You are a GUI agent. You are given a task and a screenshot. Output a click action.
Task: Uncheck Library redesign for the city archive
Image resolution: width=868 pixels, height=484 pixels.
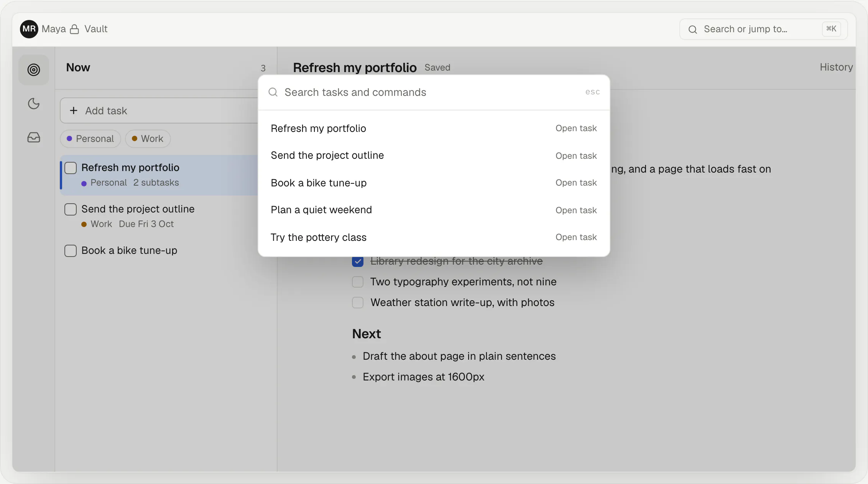pos(358,262)
